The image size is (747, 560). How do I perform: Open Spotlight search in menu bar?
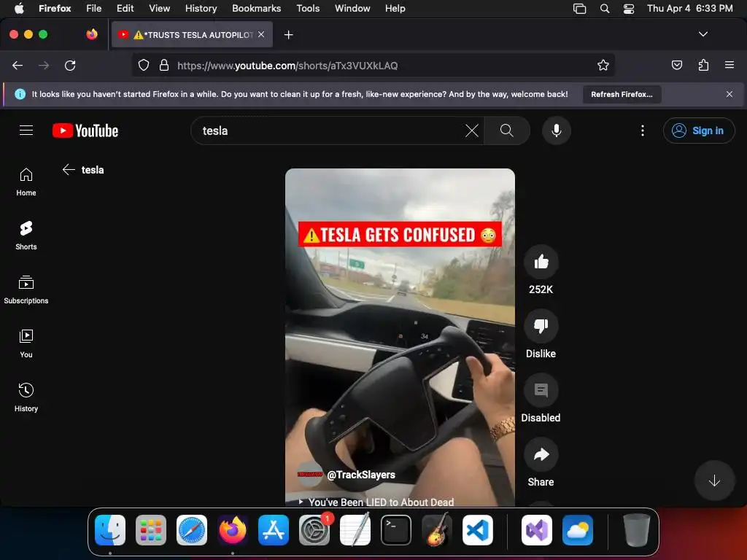pyautogui.click(x=605, y=8)
